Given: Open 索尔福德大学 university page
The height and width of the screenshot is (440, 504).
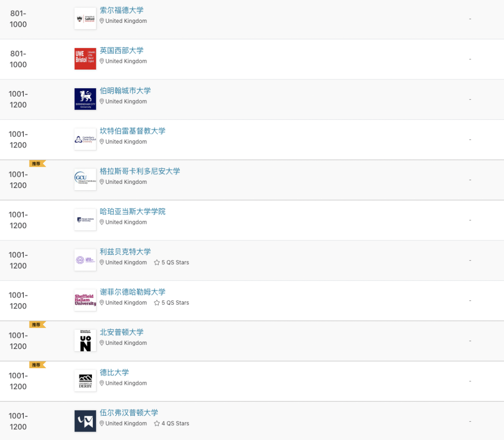Looking at the screenshot, I should click(x=121, y=10).
